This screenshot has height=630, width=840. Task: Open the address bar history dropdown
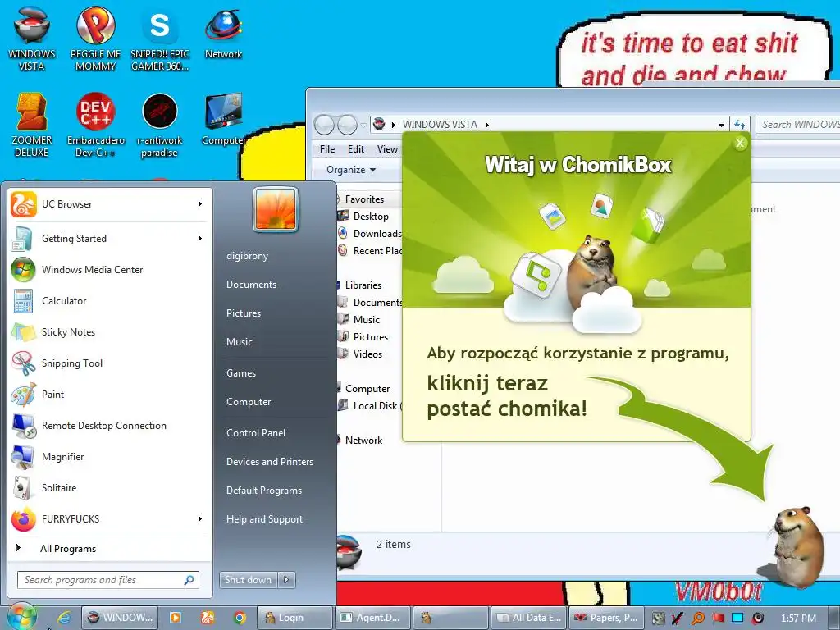coord(721,125)
